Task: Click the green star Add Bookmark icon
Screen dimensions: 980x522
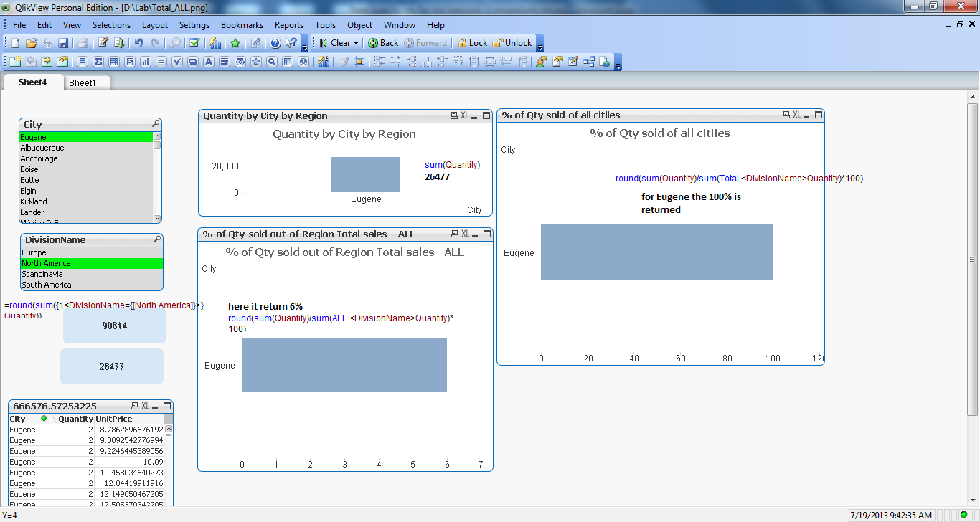Action: (x=235, y=43)
